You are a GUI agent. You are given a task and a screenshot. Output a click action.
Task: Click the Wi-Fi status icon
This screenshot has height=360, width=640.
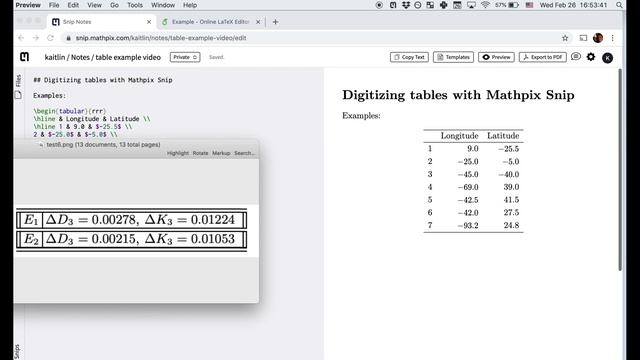click(x=485, y=5)
